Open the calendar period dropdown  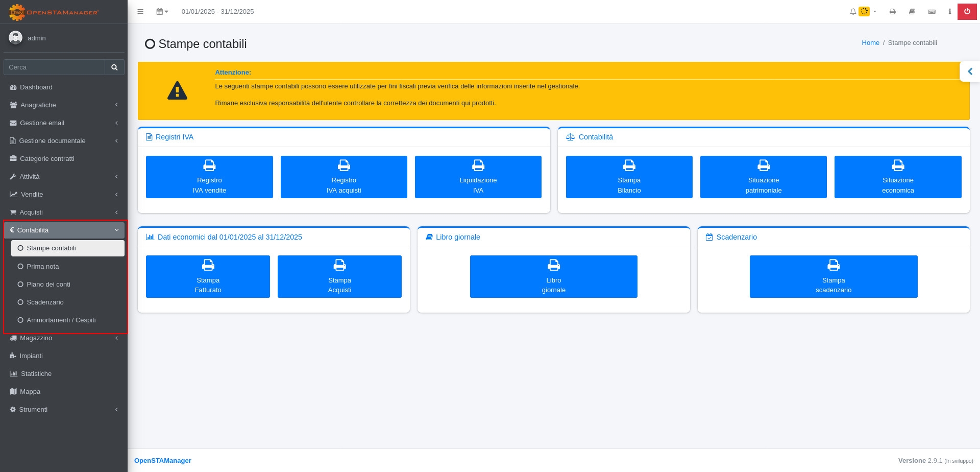[162, 12]
